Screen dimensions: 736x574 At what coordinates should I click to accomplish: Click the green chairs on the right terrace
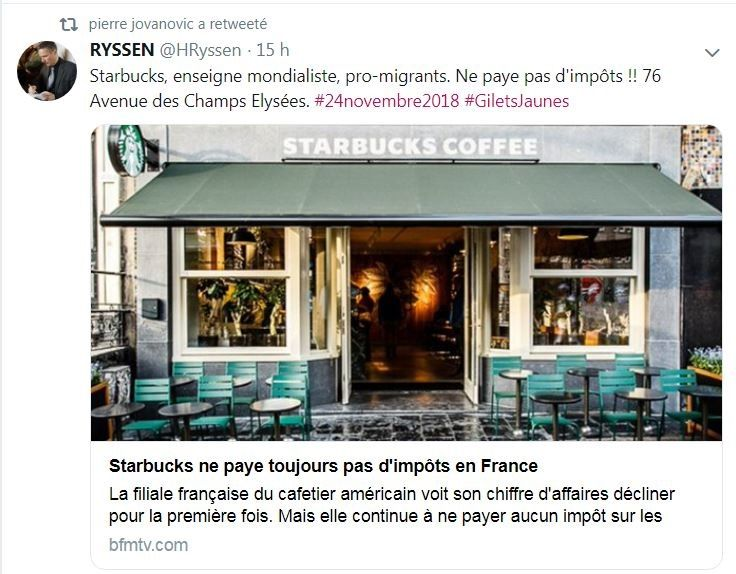606,394
